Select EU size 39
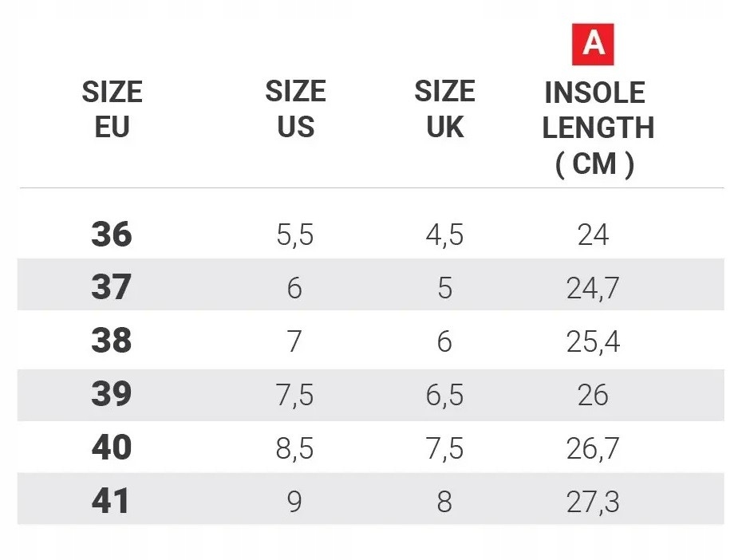The width and height of the screenshot is (742, 560). [111, 395]
